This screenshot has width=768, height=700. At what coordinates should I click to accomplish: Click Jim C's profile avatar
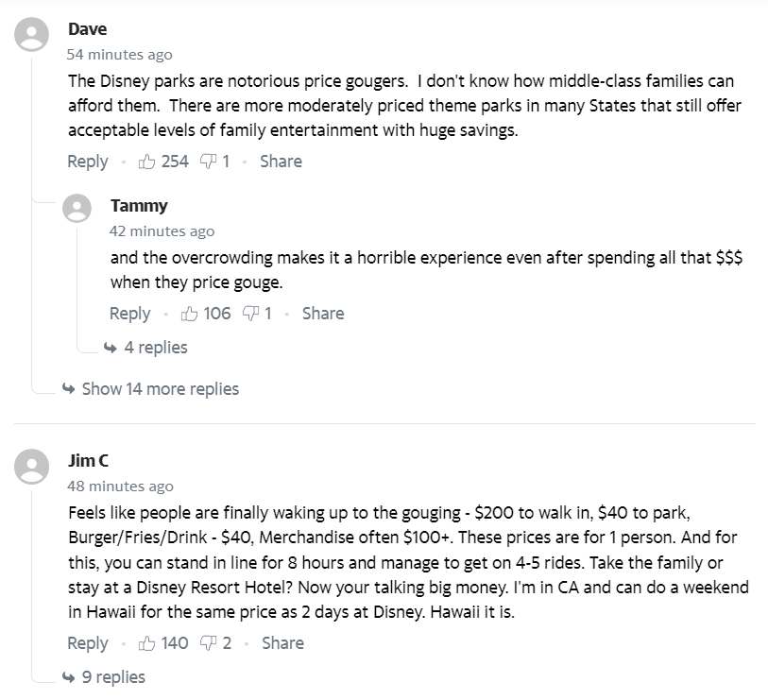(x=34, y=469)
